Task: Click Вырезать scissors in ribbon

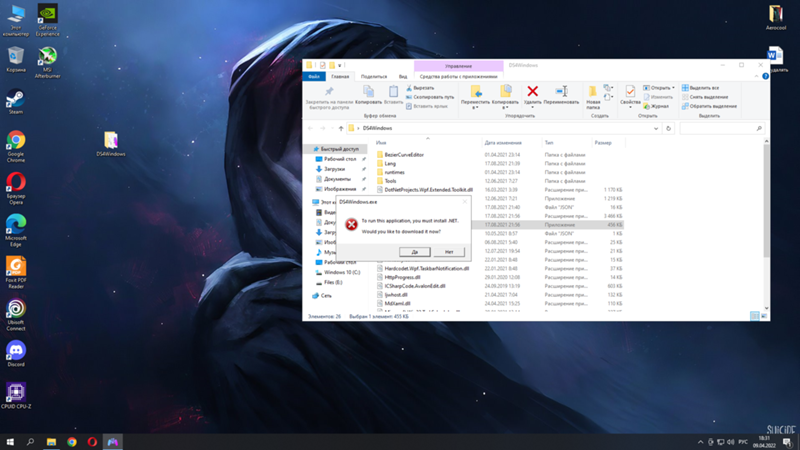Action: [420, 88]
